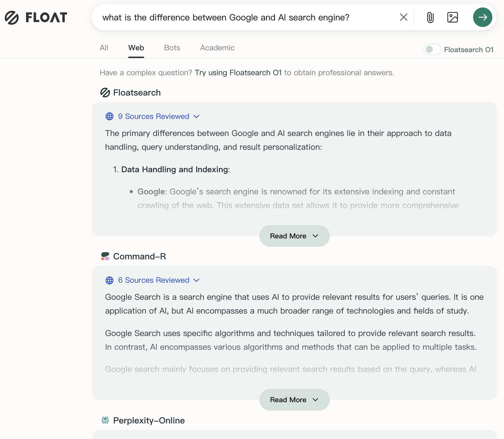Image resolution: width=504 pixels, height=439 pixels.
Task: Switch to the All results tab
Action: pyautogui.click(x=104, y=48)
